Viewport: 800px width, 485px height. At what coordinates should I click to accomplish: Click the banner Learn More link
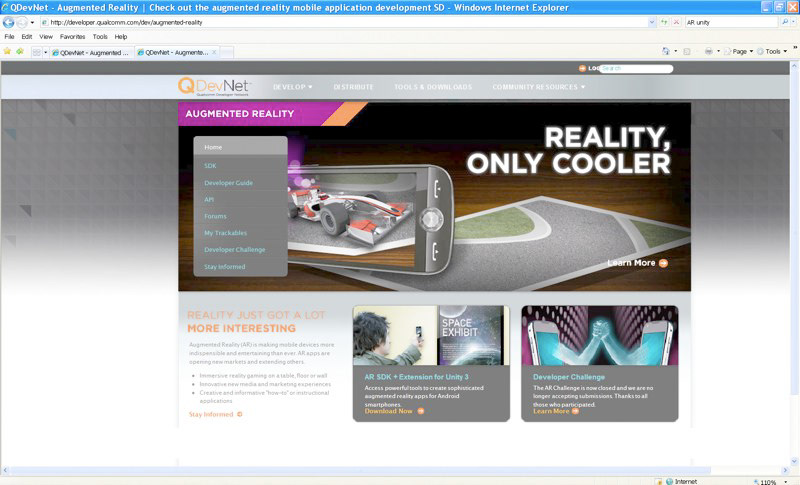click(631, 263)
